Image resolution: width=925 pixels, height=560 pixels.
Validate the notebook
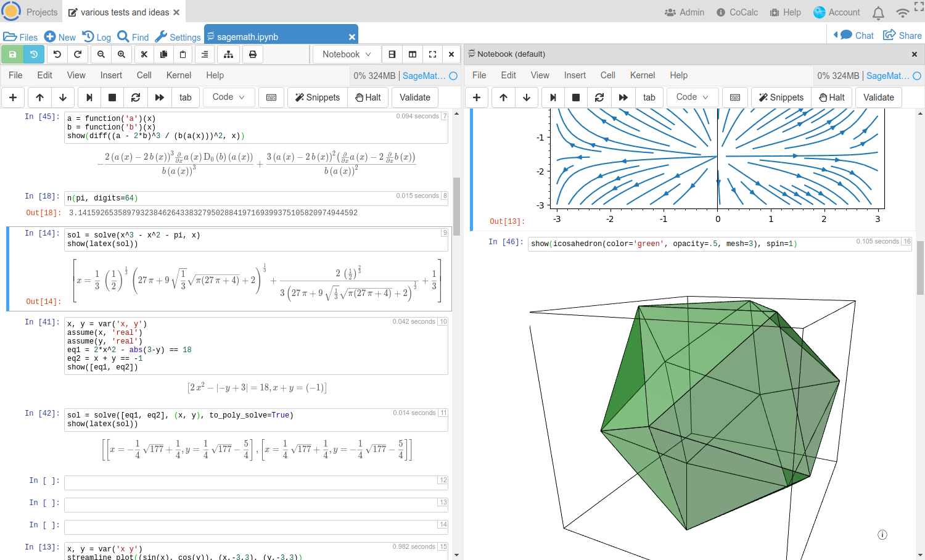point(414,97)
